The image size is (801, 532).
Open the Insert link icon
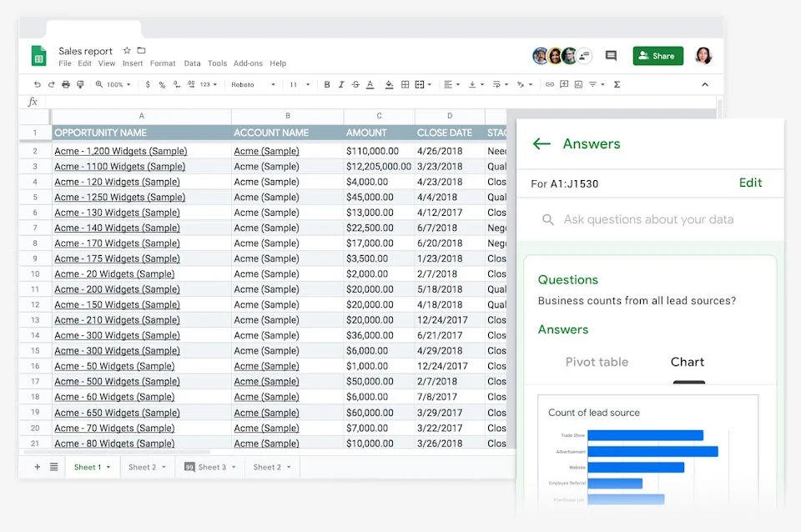[549, 84]
